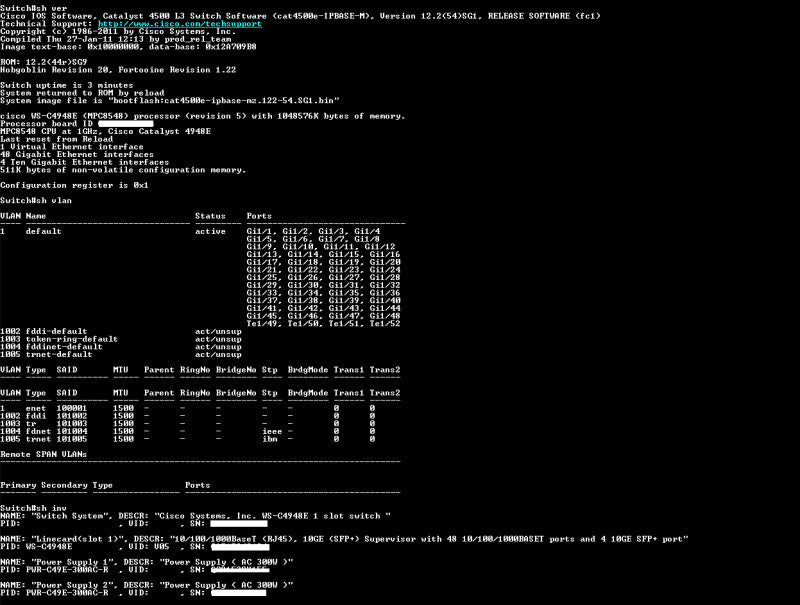
Task: Click SAID value '101005'
Action: pos(72,439)
